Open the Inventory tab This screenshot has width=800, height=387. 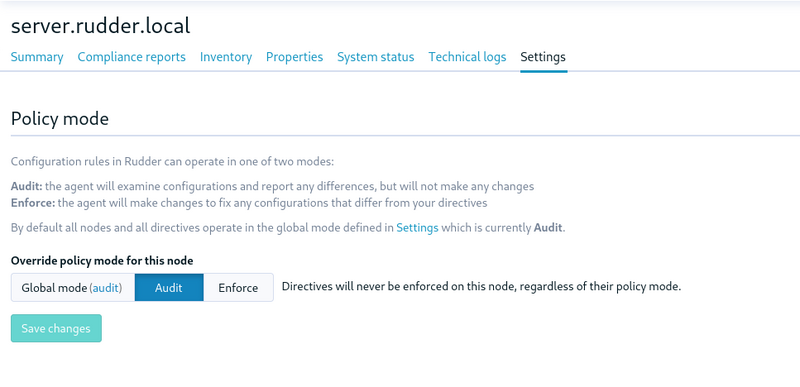coord(226,57)
